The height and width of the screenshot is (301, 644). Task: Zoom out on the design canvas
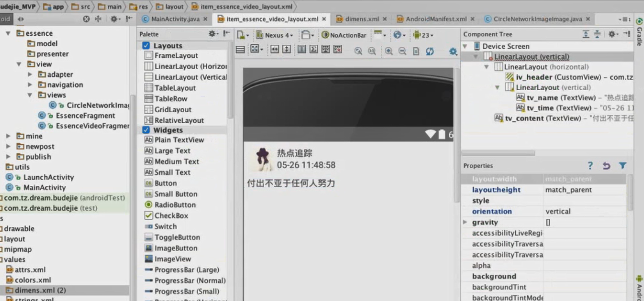click(402, 50)
